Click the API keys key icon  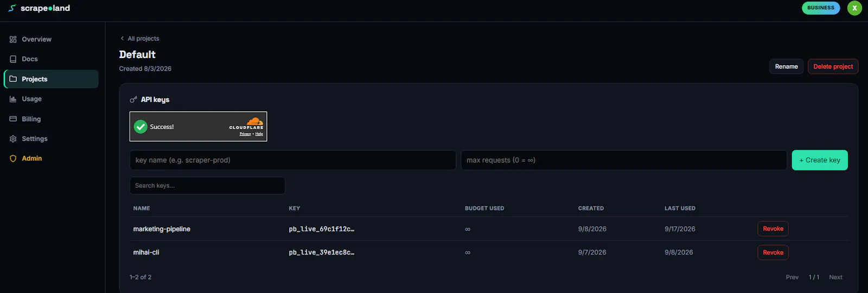click(133, 100)
